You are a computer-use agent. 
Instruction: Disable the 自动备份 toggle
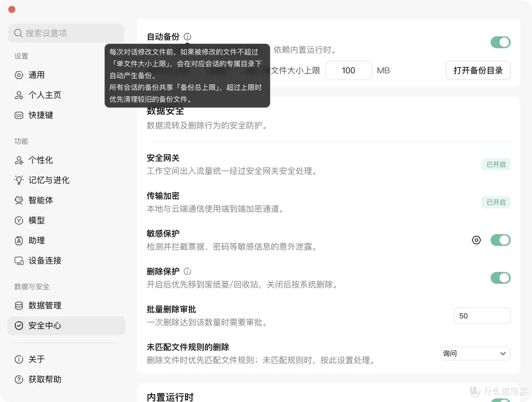[x=500, y=42]
